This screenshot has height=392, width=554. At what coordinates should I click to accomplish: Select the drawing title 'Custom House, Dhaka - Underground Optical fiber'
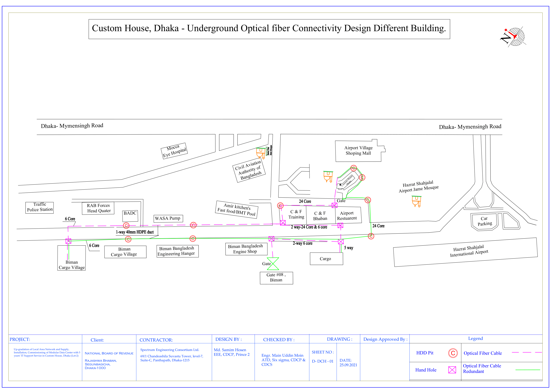[x=269, y=29]
